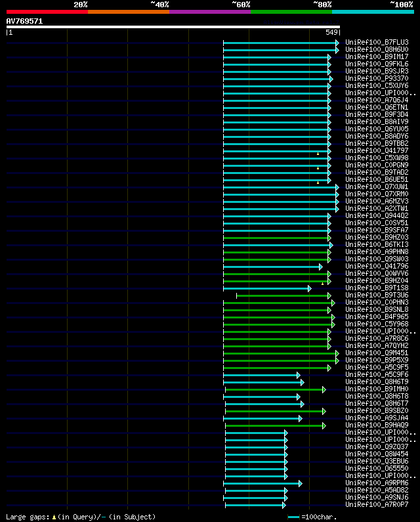Click the yellow query-gap symbol in the bottom legend

[54, 517]
